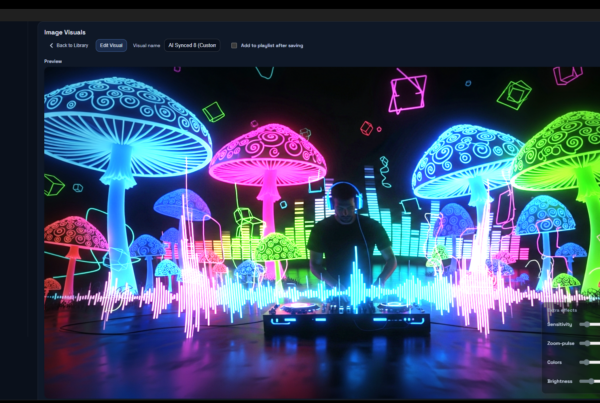Click the Sensitivity effect label
600x403 pixels.
tap(559, 325)
